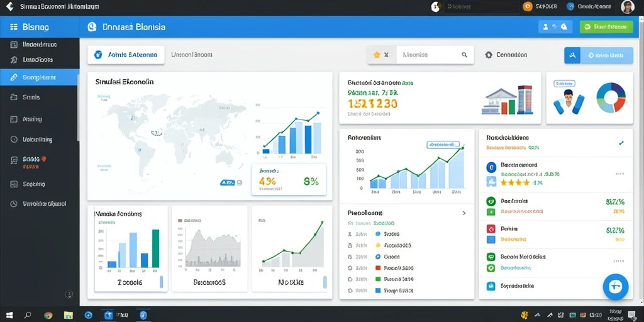Click the gear settings icon in the toolbar
The height and width of the screenshot is (322, 644).
(488, 55)
